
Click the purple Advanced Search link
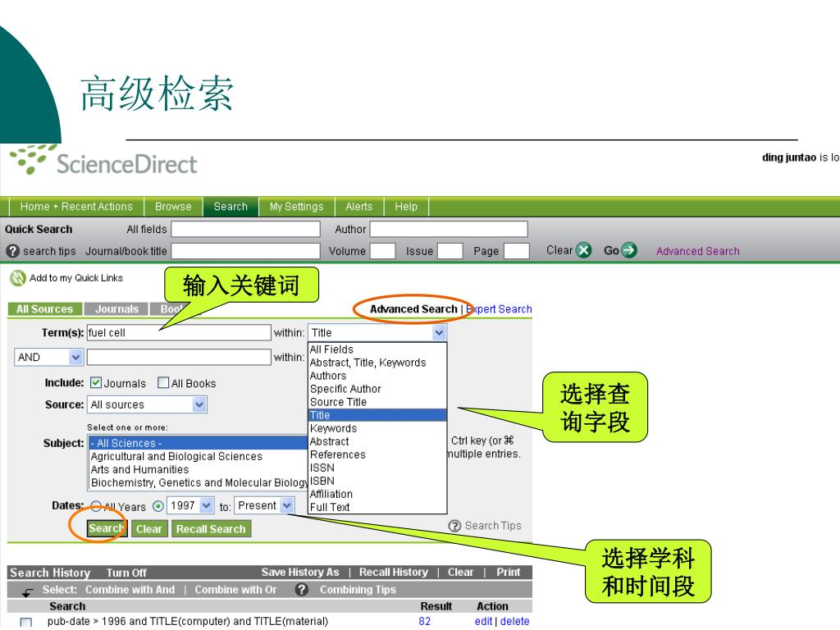(697, 251)
